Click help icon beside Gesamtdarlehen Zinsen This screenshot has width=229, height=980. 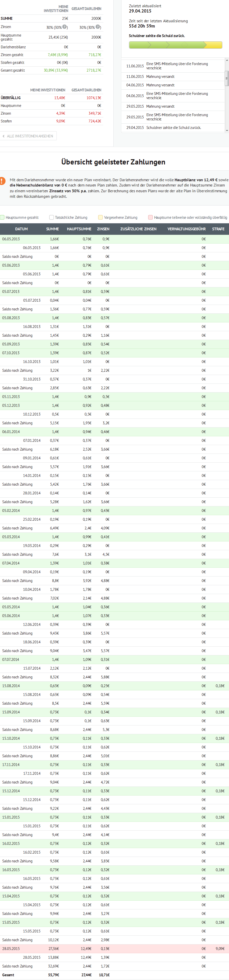coord(98,27)
